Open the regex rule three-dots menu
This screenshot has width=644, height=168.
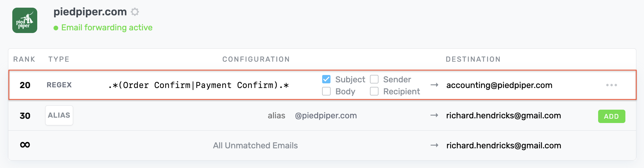pyautogui.click(x=611, y=85)
